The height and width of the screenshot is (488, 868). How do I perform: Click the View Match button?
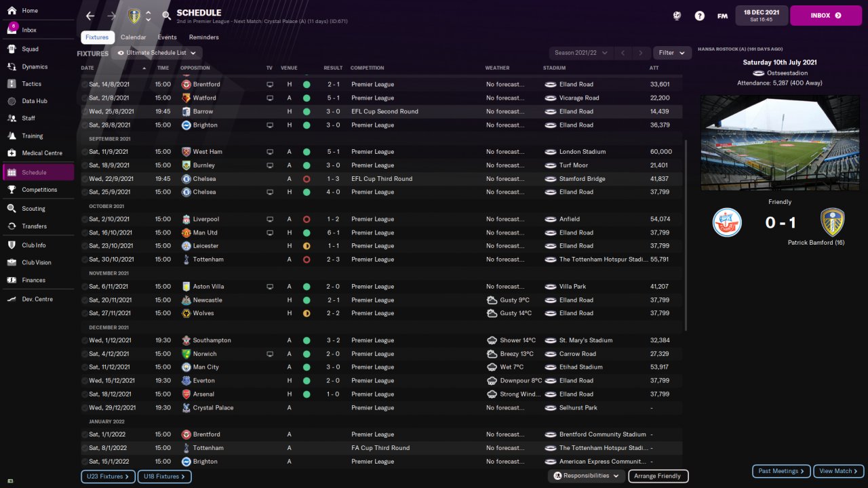point(840,471)
